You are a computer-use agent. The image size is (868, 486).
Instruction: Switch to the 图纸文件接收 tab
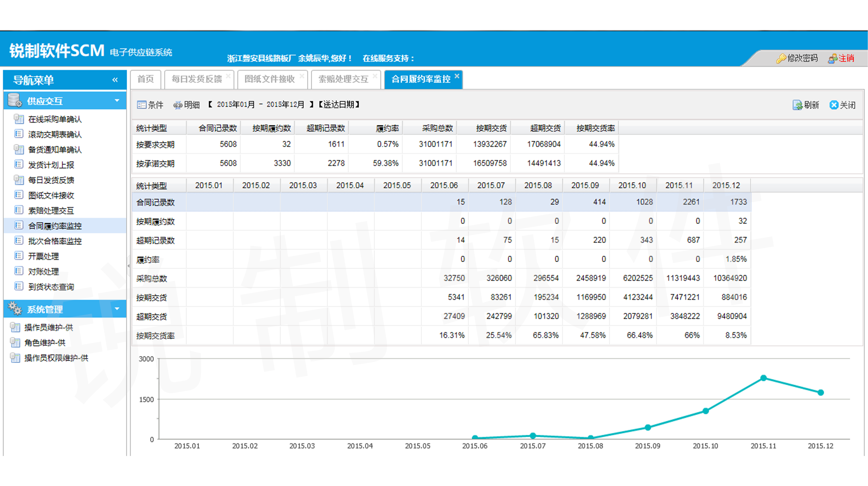click(x=269, y=79)
